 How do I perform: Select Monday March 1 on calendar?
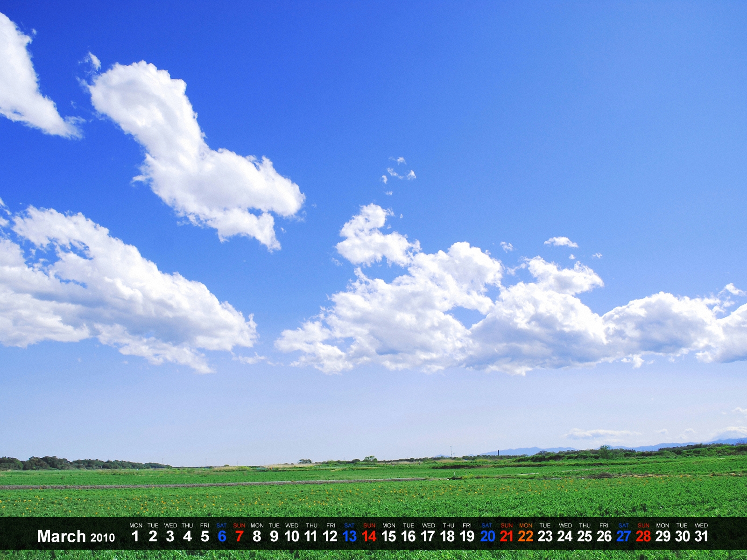(x=135, y=536)
